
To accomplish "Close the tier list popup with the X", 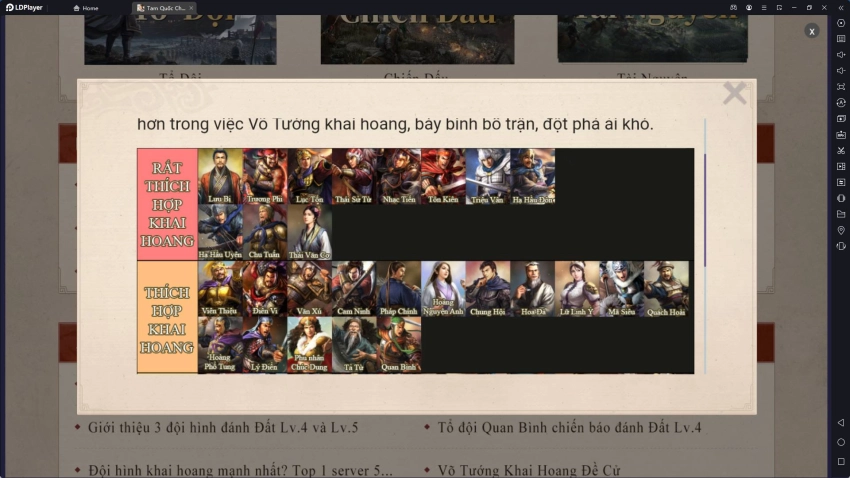I will coord(735,93).
